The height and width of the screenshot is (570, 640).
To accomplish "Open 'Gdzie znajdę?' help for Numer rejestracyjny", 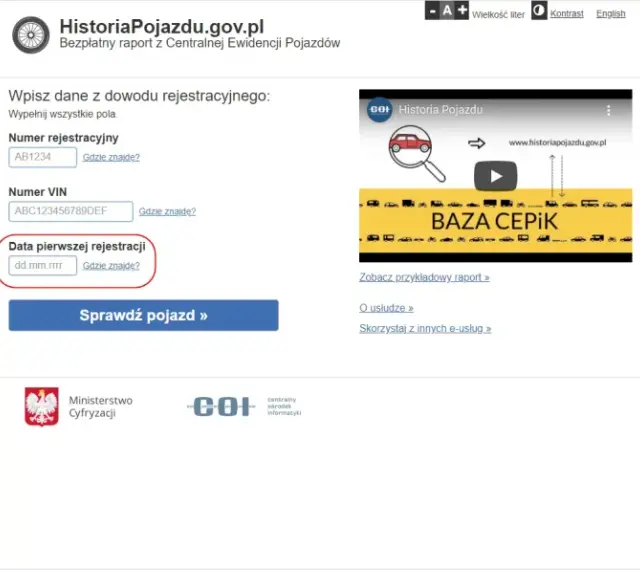I will (x=111, y=157).
